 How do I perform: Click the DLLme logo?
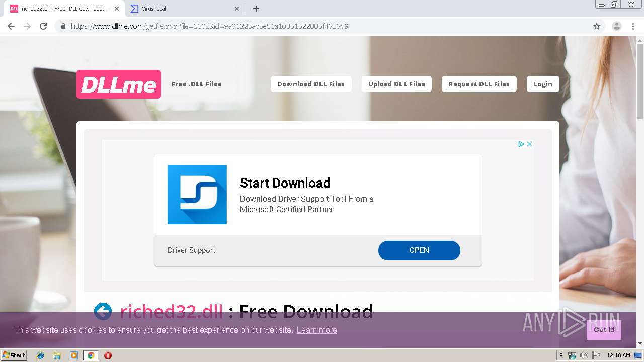tap(119, 84)
